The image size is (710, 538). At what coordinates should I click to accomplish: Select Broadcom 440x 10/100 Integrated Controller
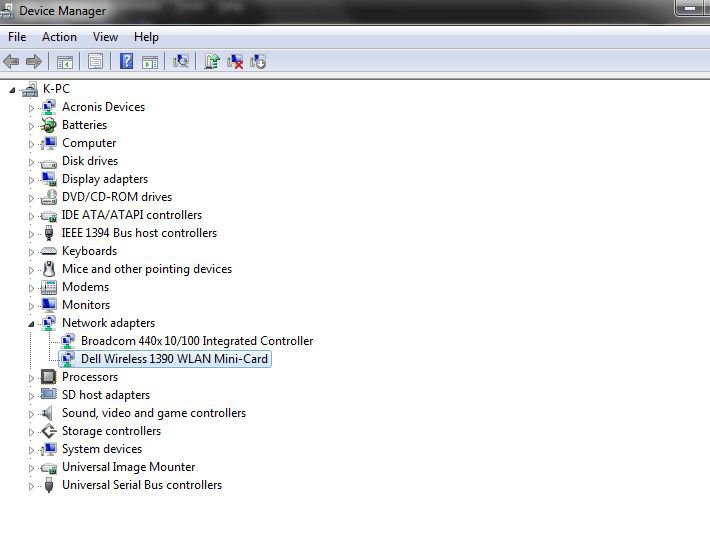pyautogui.click(x=197, y=341)
